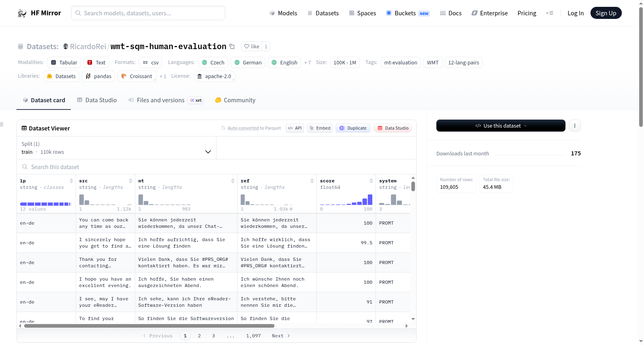Viewport: 644px width, 345px height.
Task: Sort the mt column
Action: (233, 181)
